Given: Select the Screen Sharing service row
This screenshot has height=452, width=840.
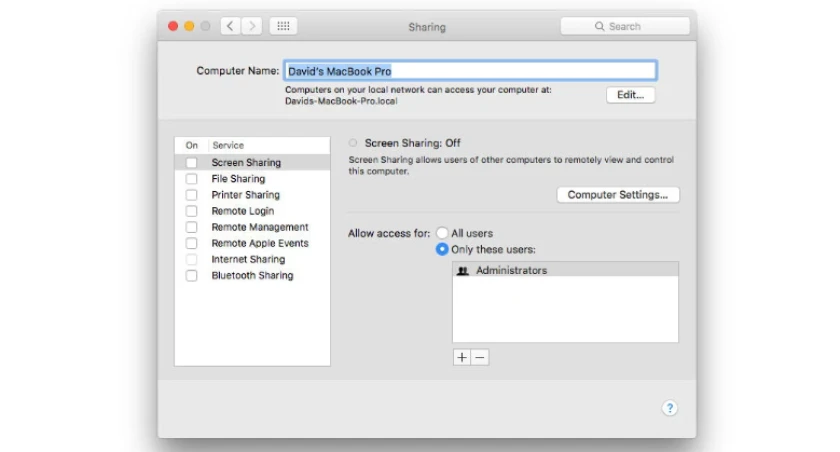Looking at the screenshot, I should (x=252, y=162).
